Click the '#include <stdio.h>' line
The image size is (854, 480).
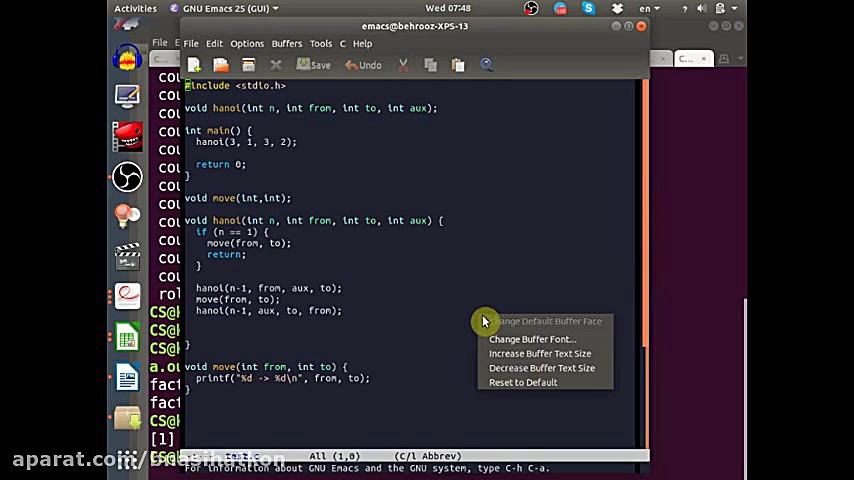click(x=235, y=86)
